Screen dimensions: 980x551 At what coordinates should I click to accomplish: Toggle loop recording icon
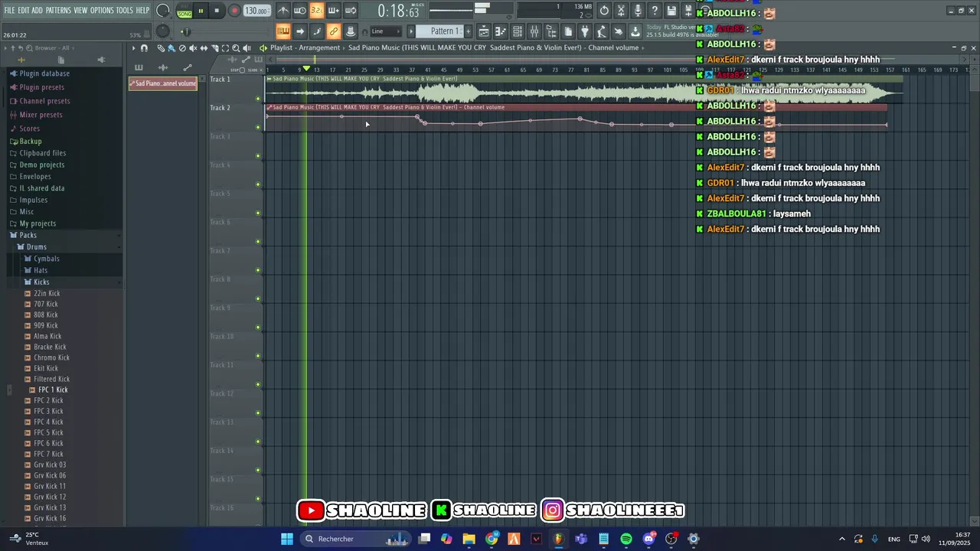[x=351, y=11]
